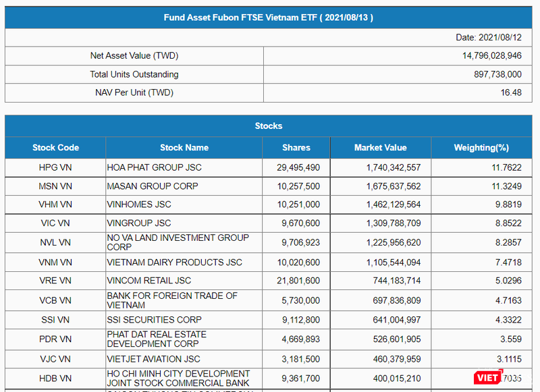Screen dimensions: 540x392
Task: Click the Market Value column header
Action: [x=380, y=147]
